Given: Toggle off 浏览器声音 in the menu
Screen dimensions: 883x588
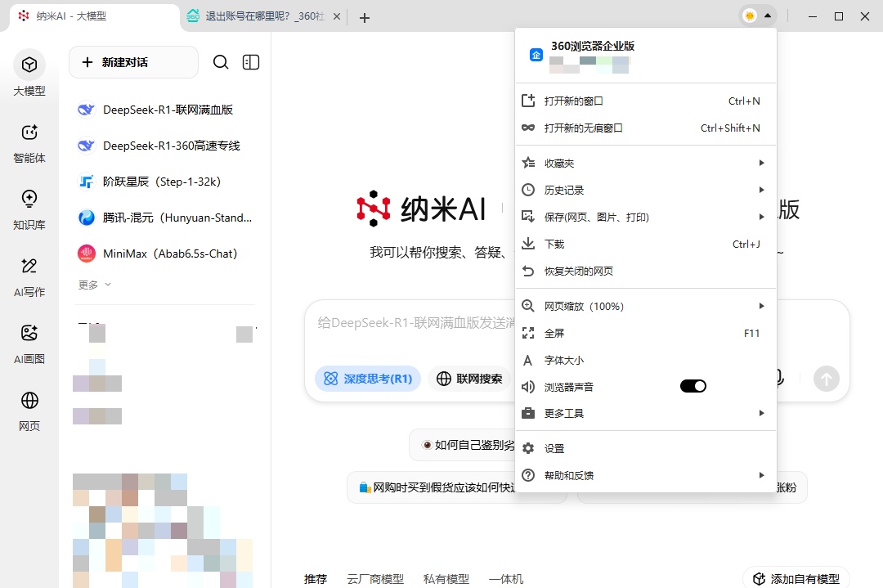Looking at the screenshot, I should (x=693, y=385).
